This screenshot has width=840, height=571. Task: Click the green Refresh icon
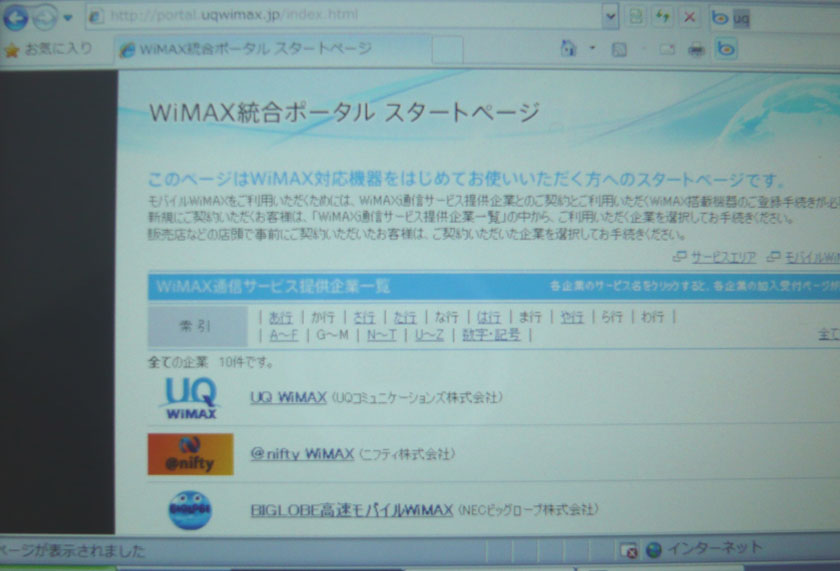[663, 17]
